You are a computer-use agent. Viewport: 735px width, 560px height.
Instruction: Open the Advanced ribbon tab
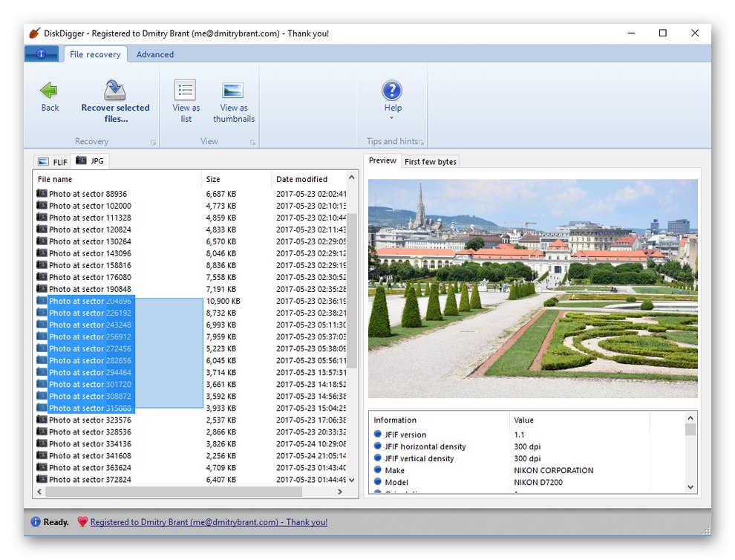155,54
